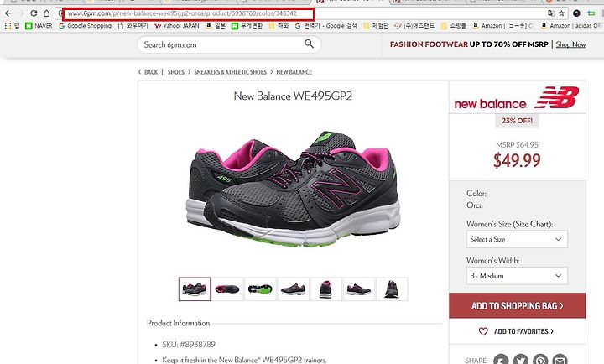Open the Women's Width B - Medium dropdown
This screenshot has height=364, width=604.
517,276
